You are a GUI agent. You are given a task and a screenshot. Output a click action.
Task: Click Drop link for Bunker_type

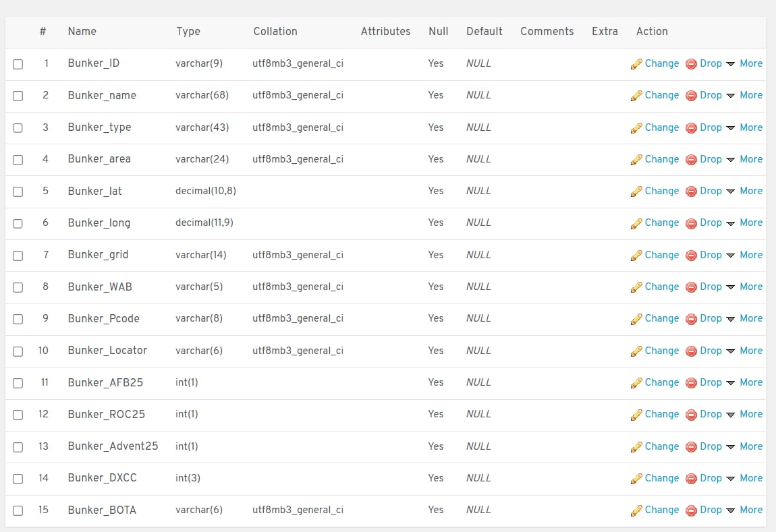tap(711, 127)
